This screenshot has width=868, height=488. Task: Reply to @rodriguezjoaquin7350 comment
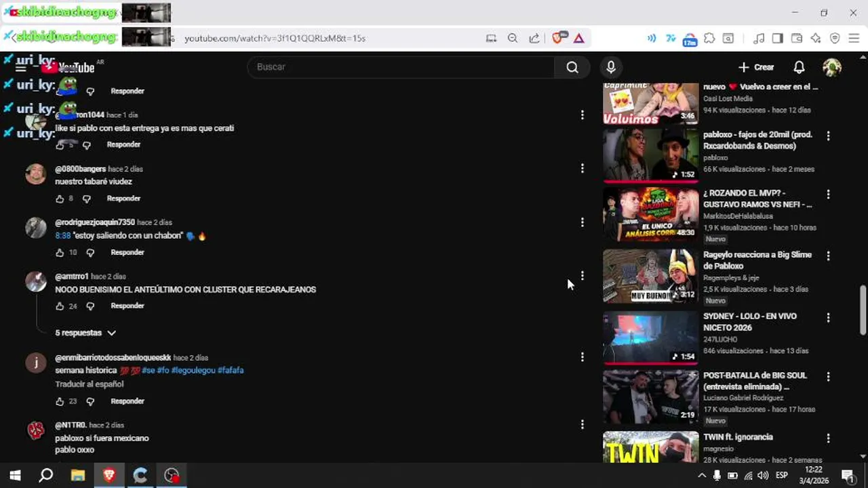pos(127,252)
